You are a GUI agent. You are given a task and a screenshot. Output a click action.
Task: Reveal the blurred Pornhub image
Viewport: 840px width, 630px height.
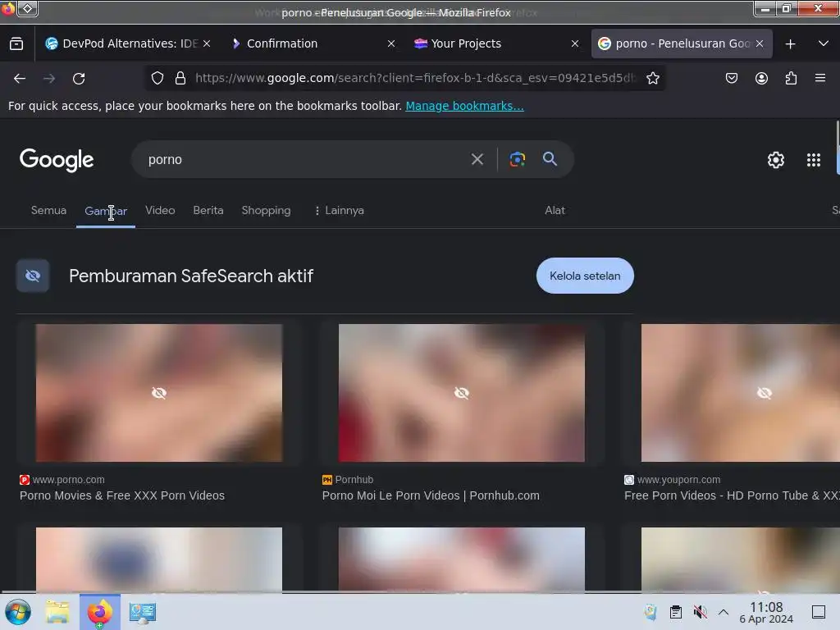(x=462, y=393)
